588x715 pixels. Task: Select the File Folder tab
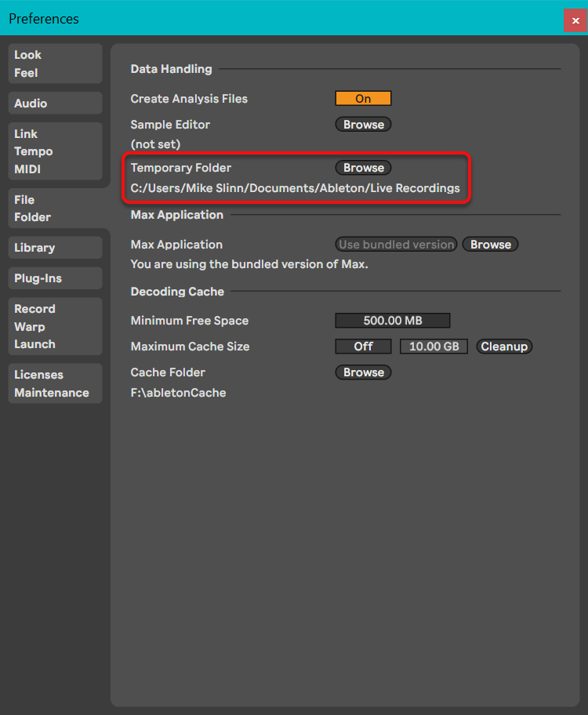coord(55,209)
